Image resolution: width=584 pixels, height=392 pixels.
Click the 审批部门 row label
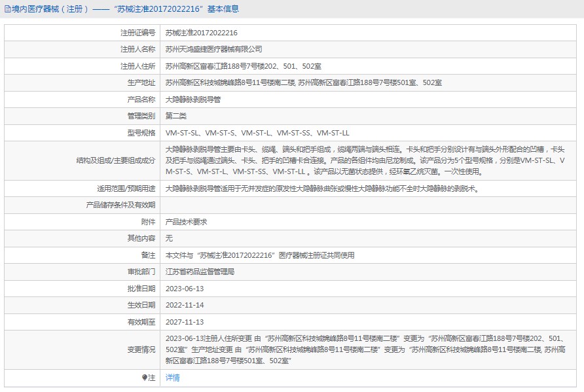pyautogui.click(x=141, y=272)
